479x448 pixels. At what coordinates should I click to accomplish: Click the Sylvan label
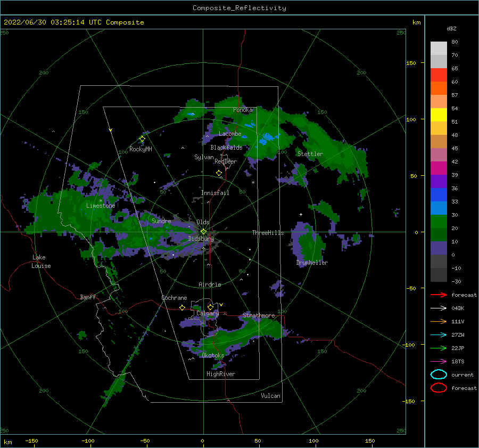(204, 157)
